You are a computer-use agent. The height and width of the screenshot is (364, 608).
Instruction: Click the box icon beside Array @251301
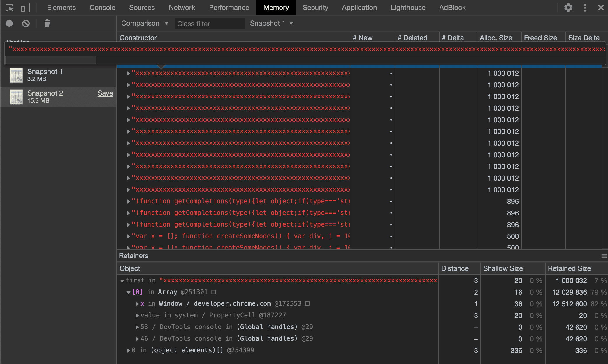(214, 292)
